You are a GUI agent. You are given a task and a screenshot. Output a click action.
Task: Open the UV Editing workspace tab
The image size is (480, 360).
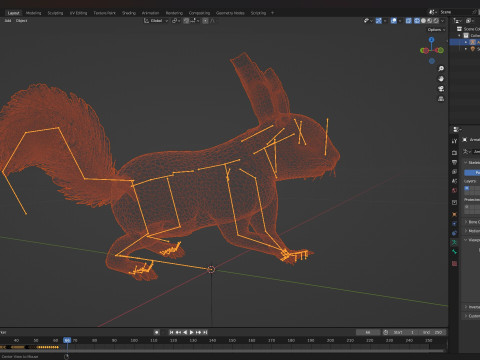[78, 13]
